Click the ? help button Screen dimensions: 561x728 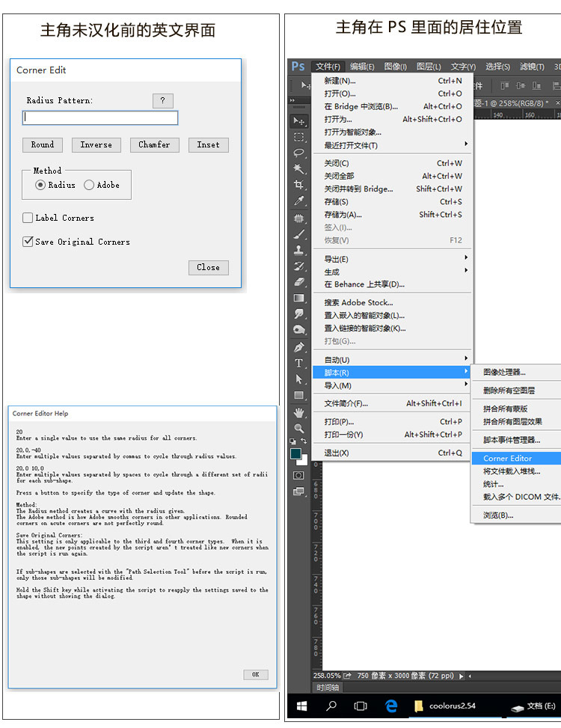tap(163, 100)
